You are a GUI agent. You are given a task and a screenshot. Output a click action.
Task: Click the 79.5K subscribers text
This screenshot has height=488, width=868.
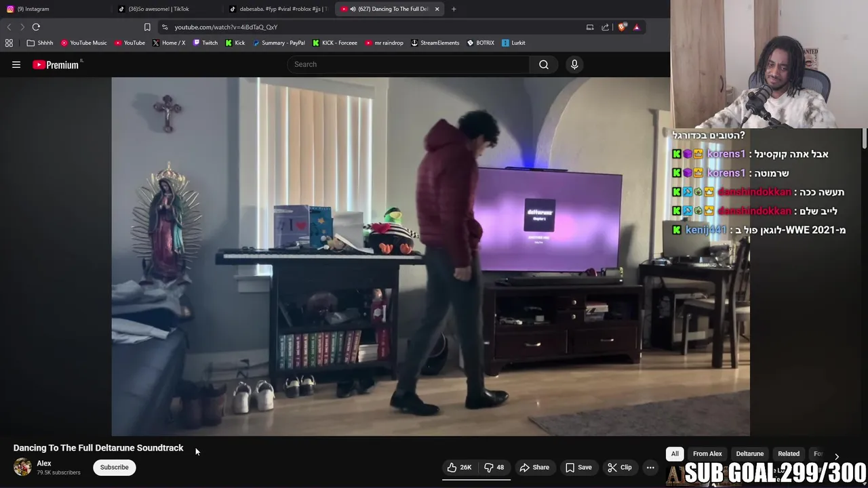(58, 472)
